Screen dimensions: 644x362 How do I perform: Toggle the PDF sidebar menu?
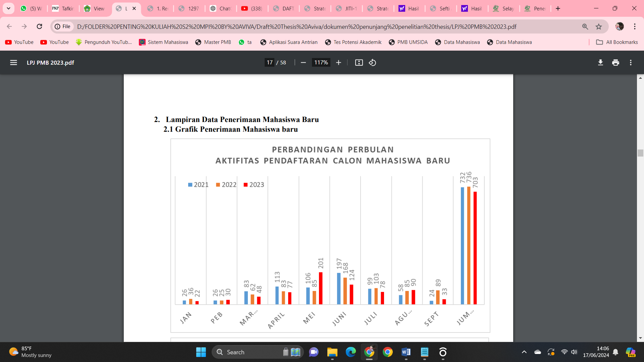[13, 63]
